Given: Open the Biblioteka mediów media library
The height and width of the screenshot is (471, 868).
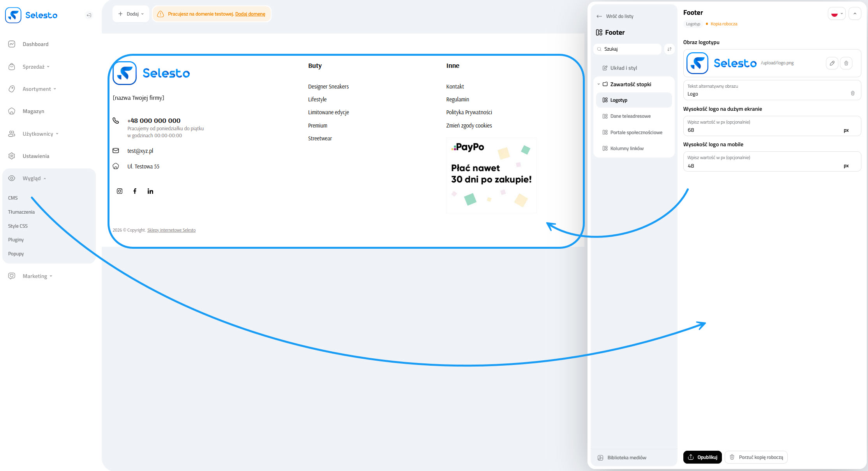Looking at the screenshot, I should (622, 458).
